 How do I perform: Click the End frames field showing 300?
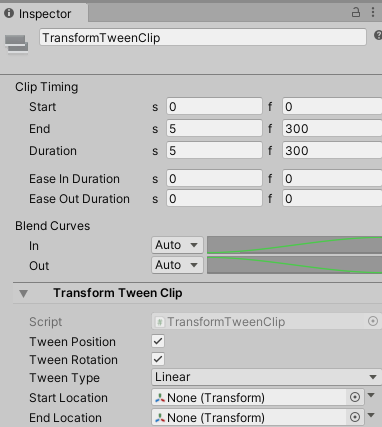332,128
